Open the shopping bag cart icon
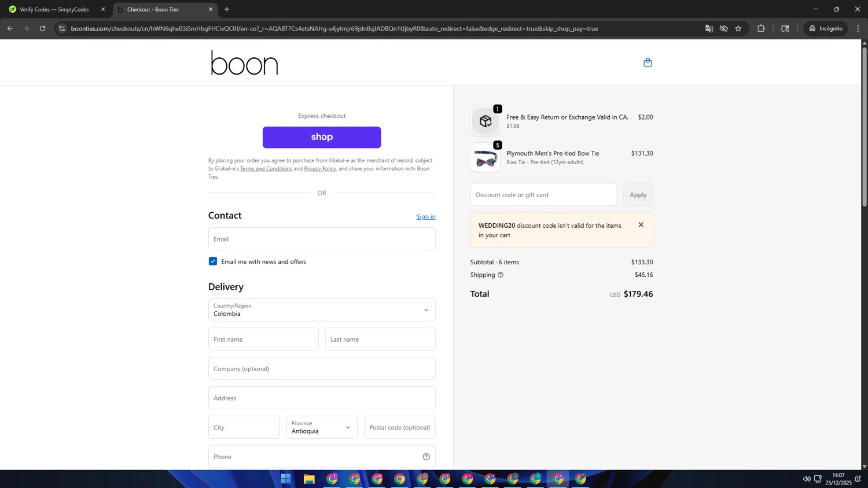The height and width of the screenshot is (488, 868). pyautogui.click(x=648, y=62)
